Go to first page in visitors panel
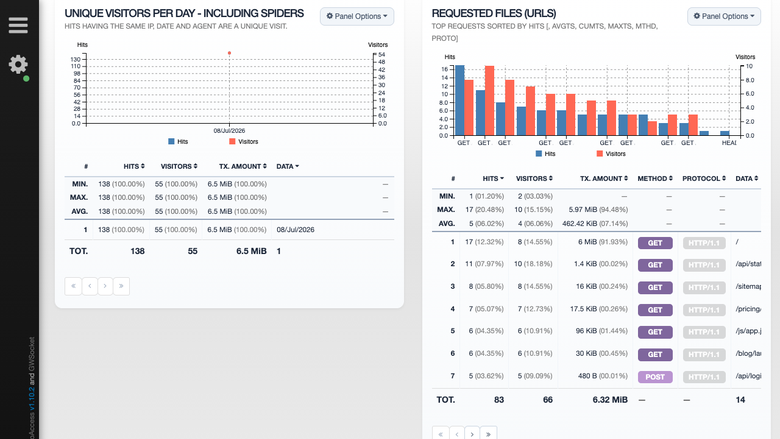 73,286
